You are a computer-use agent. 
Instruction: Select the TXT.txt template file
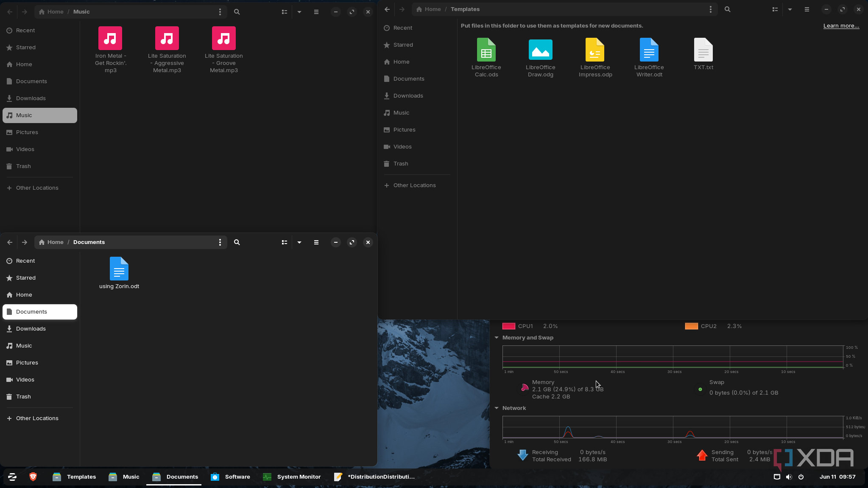coord(703,54)
